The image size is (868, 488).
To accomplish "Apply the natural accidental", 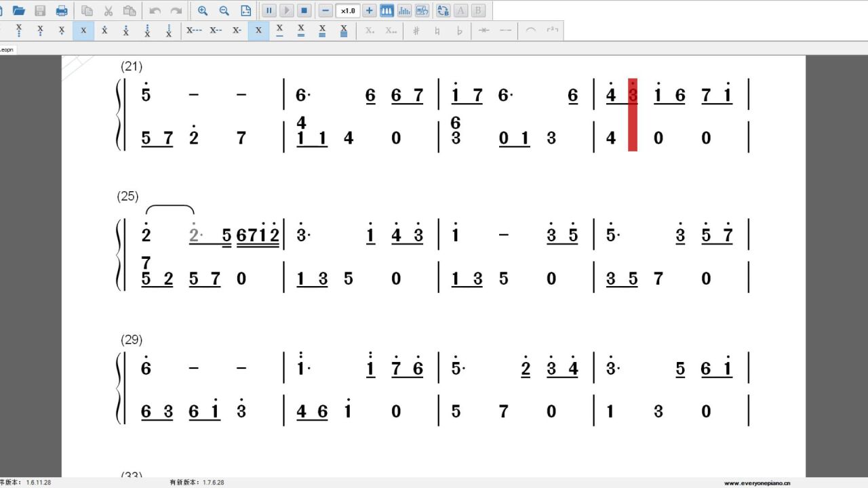I will coord(437,30).
